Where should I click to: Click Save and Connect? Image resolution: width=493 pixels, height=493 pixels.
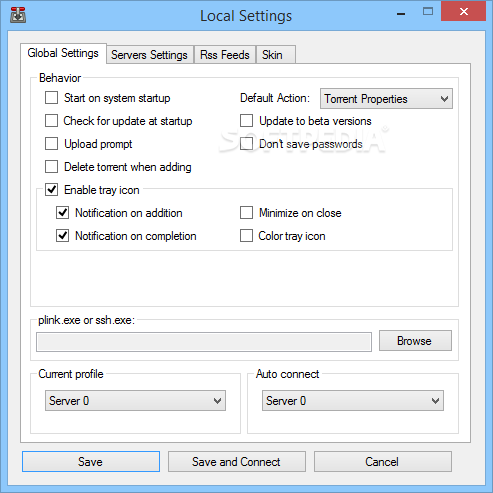[x=237, y=462]
